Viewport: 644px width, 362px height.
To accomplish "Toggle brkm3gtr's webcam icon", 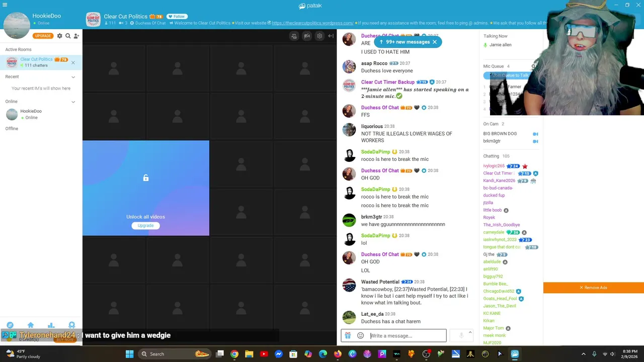I will pyautogui.click(x=535, y=141).
